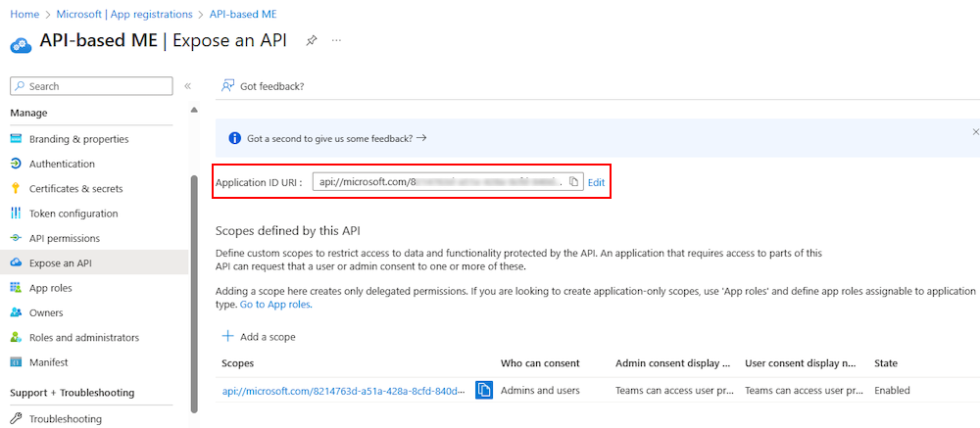Click the App roles grid icon
The image size is (980, 428).
coord(17,288)
